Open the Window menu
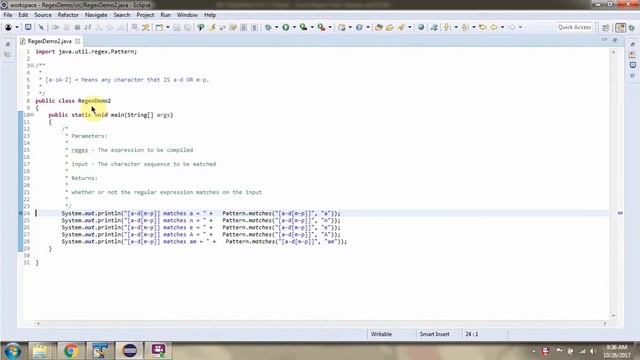 [x=187, y=15]
